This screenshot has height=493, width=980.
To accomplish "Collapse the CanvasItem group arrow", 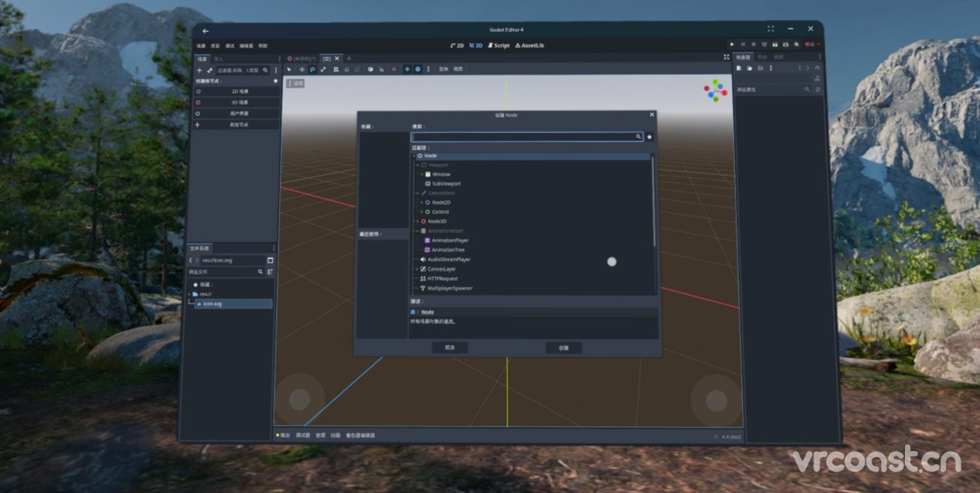I will click(417, 193).
